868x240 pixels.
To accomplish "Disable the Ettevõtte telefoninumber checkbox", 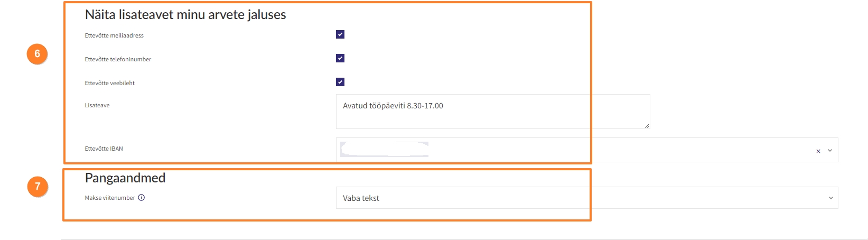I will [340, 58].
